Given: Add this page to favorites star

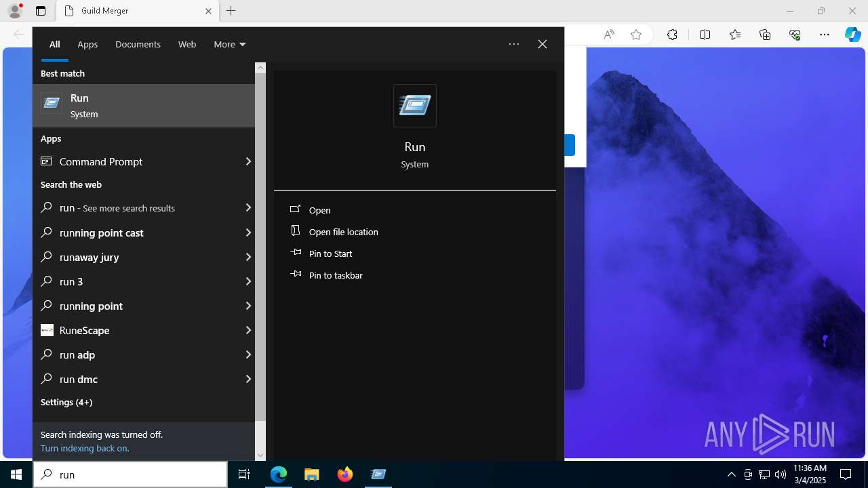Looking at the screenshot, I should (636, 35).
